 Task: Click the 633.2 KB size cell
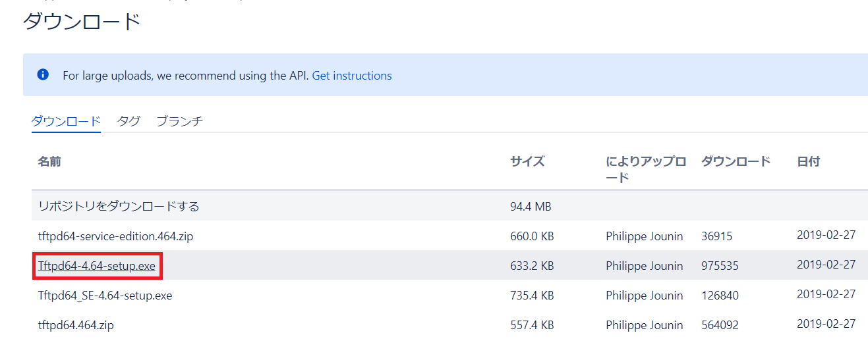click(532, 266)
